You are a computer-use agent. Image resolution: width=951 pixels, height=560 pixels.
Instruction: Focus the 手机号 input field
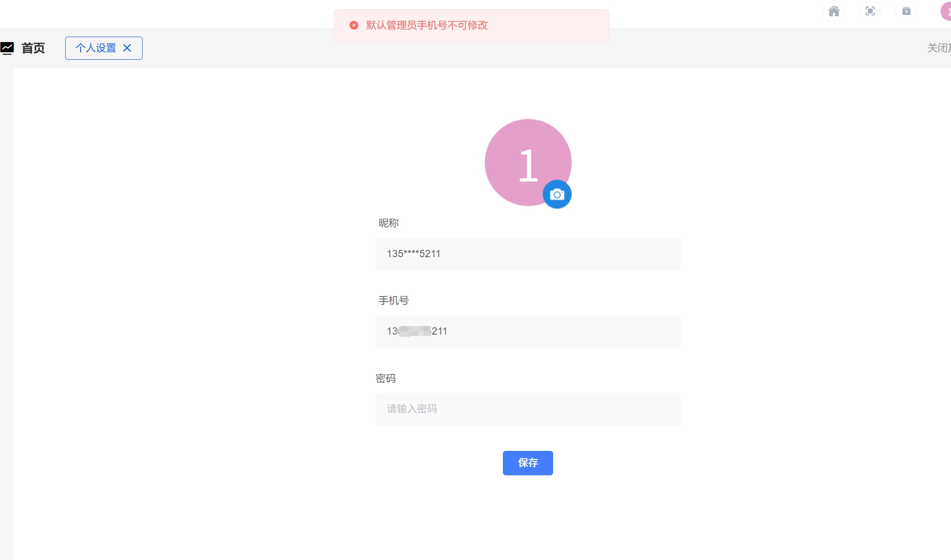point(528,331)
